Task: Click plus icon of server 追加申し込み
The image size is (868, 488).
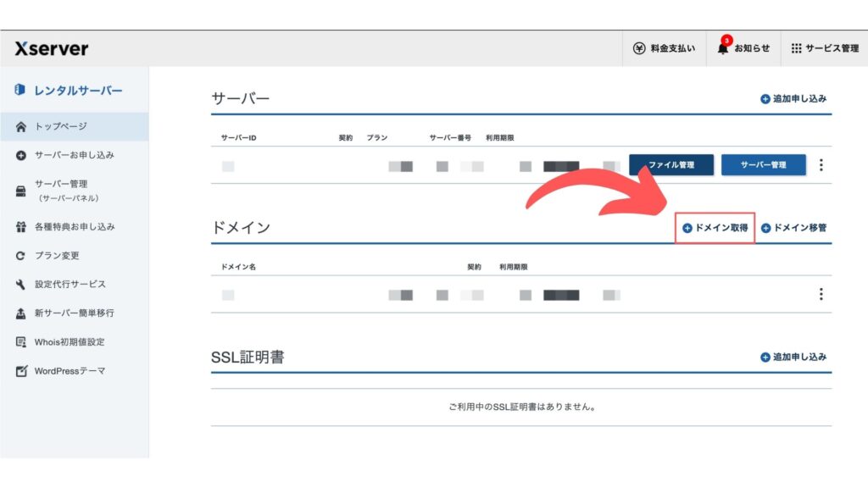Action: pos(765,99)
